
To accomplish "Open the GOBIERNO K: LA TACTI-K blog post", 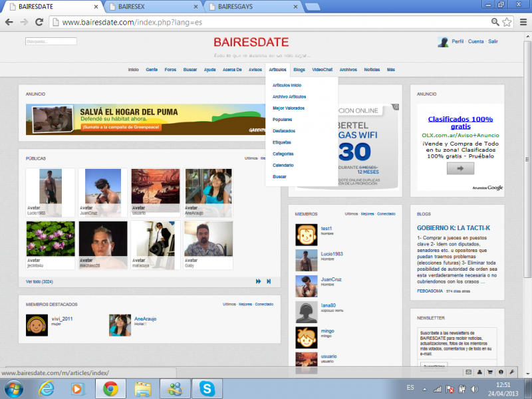I will tap(454, 228).
